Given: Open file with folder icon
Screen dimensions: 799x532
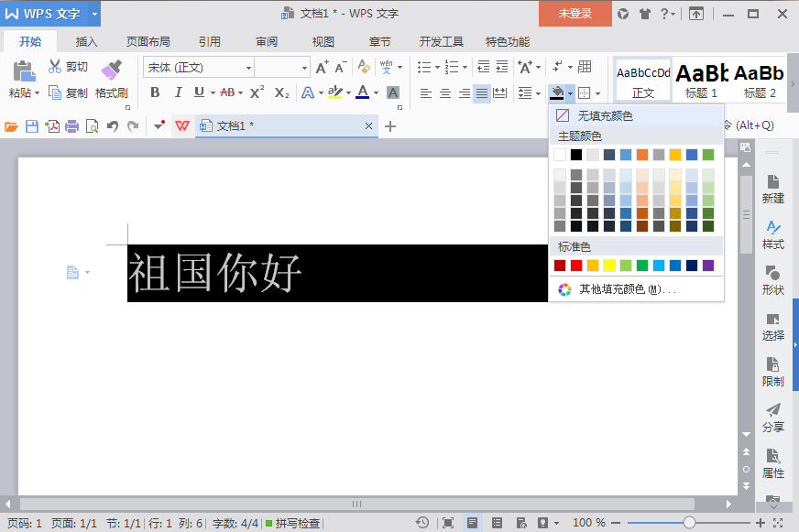Looking at the screenshot, I should tap(11, 126).
